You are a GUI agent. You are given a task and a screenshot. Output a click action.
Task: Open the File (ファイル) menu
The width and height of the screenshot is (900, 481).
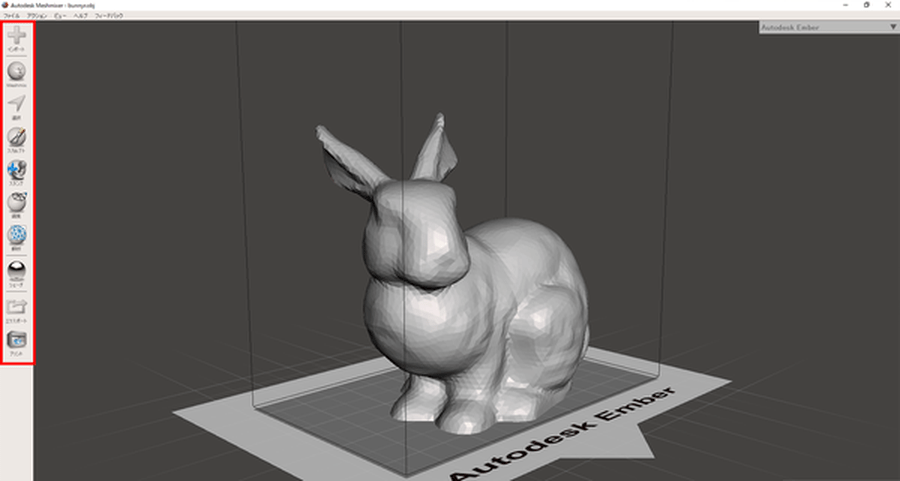pyautogui.click(x=11, y=16)
